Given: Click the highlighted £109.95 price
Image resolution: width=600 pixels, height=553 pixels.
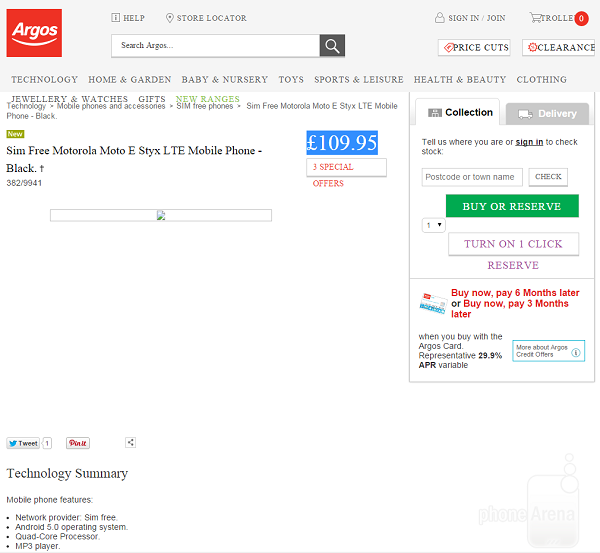Looking at the screenshot, I should 342,143.
